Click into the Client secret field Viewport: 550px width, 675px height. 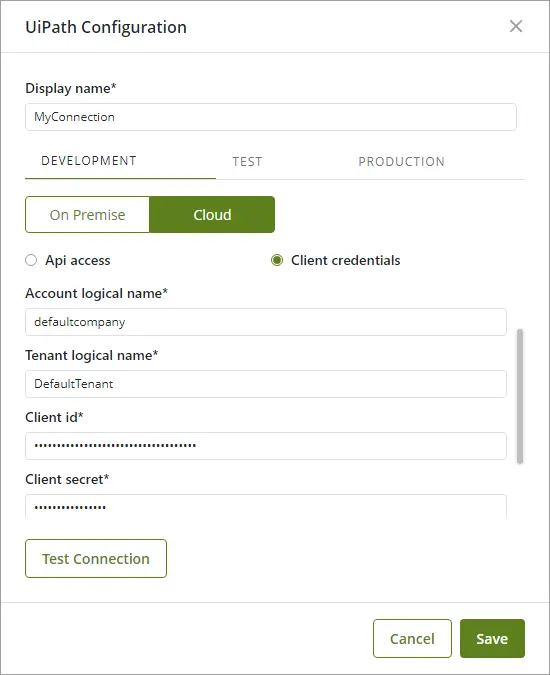266,506
